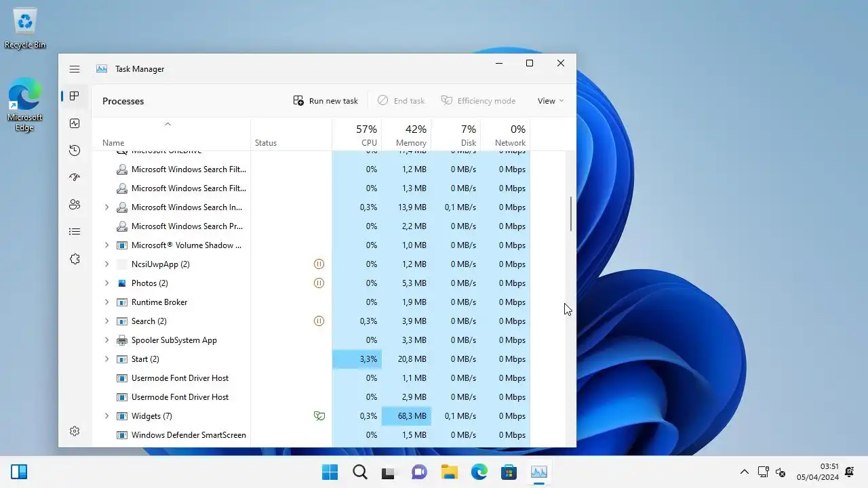
Task: Expand Microsoft Volume Shadow process
Action: click(x=106, y=245)
